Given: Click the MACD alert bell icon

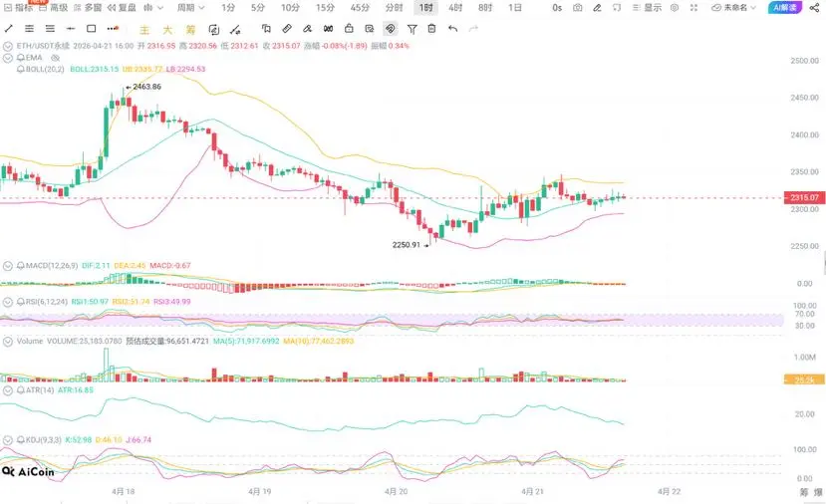Looking at the screenshot, I should (21, 266).
